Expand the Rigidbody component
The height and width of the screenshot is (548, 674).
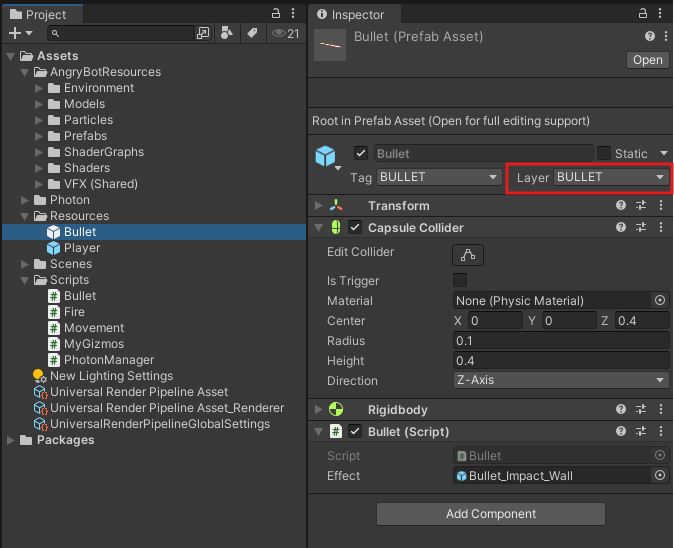(x=319, y=409)
